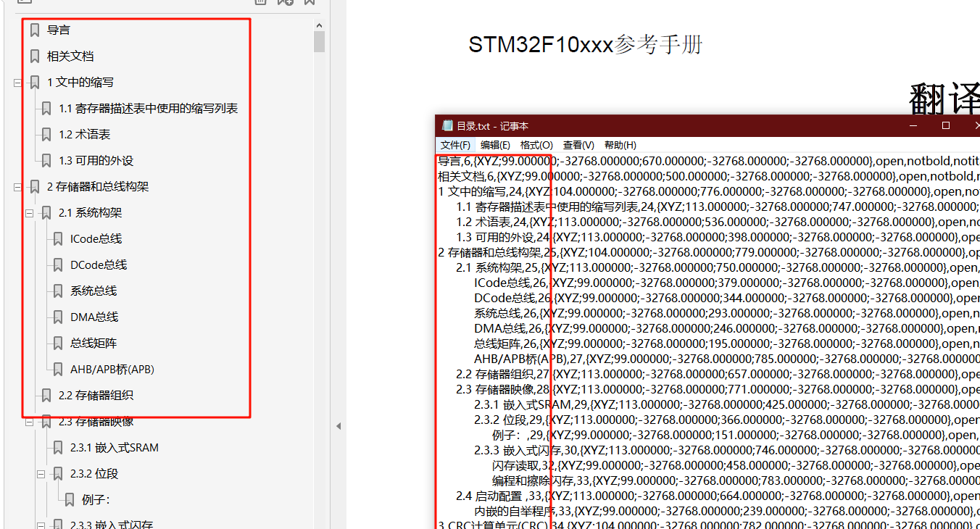Select the DCode总线 bookmark entry
The image size is (980, 529).
[x=99, y=265]
